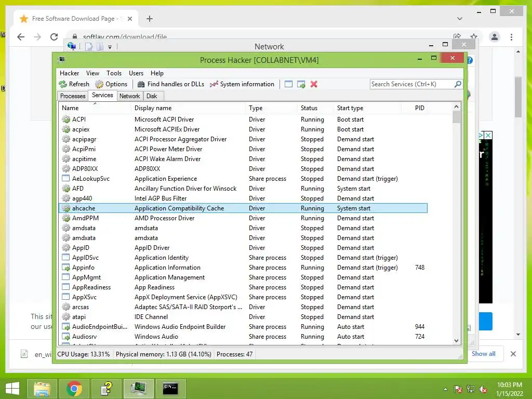
Task: Sort by Display name column header
Action: coord(188,108)
